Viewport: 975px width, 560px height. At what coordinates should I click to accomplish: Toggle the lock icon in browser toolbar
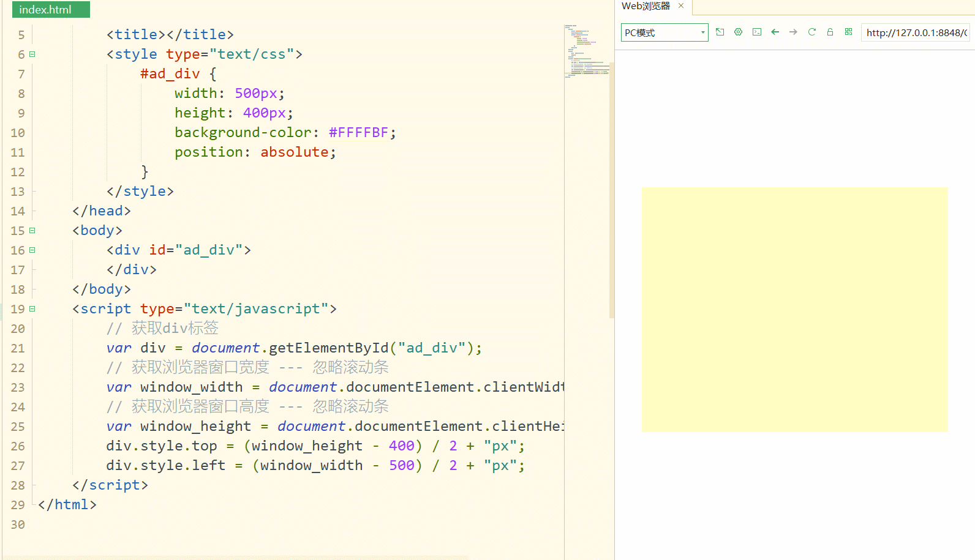(x=830, y=32)
